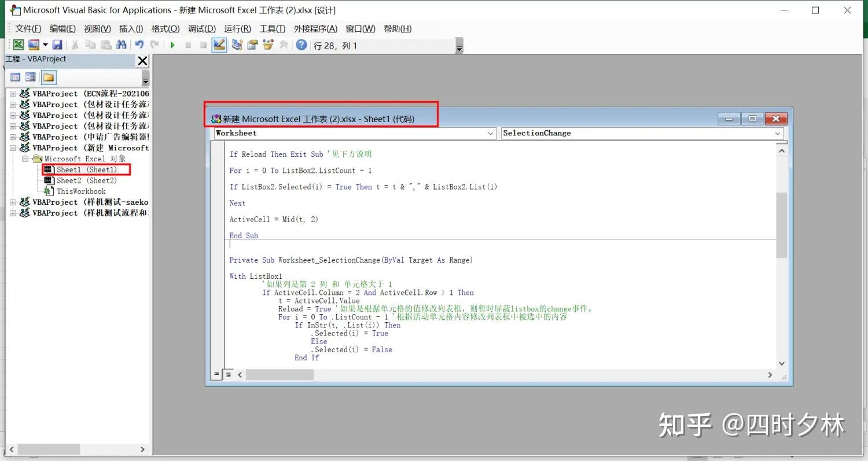Click View Object icon in project pane
The image size is (868, 461).
coord(31,78)
